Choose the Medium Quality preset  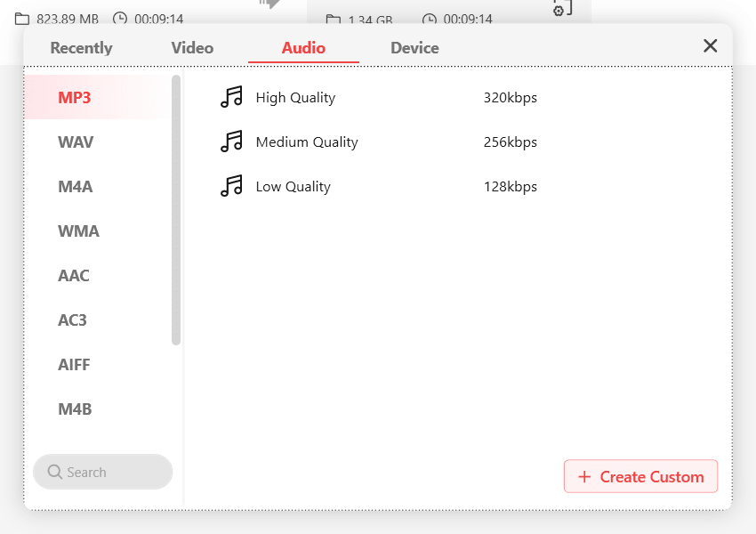coord(307,142)
